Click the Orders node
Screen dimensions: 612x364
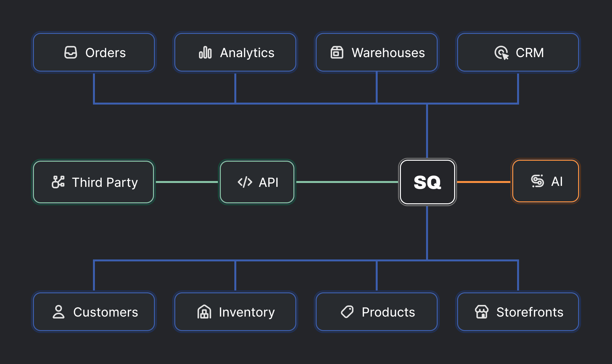point(94,52)
